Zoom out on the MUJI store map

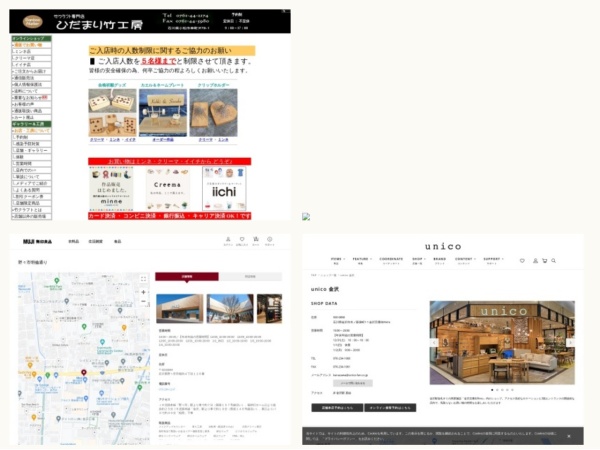click(143, 302)
